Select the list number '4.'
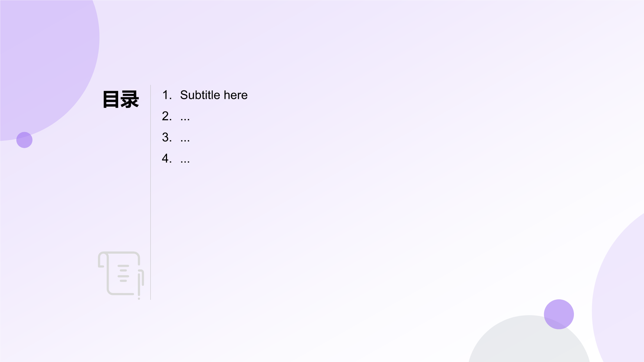 167,159
